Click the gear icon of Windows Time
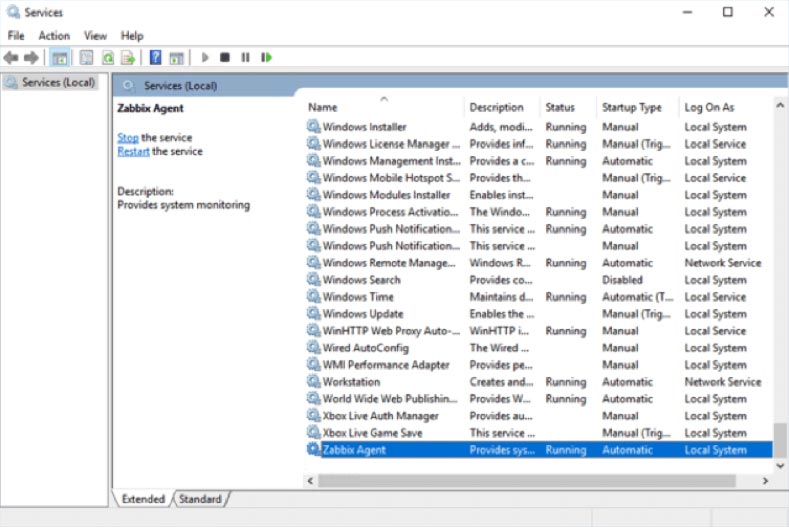This screenshot has height=527, width=789. pyautogui.click(x=313, y=296)
